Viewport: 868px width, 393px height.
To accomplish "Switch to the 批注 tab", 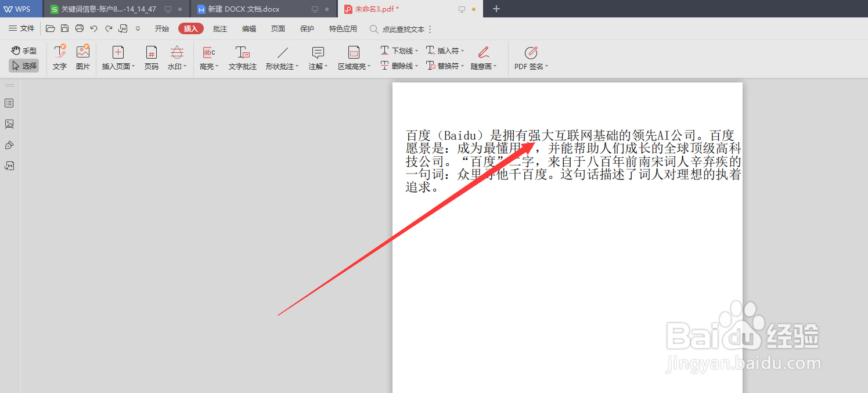I will (220, 28).
